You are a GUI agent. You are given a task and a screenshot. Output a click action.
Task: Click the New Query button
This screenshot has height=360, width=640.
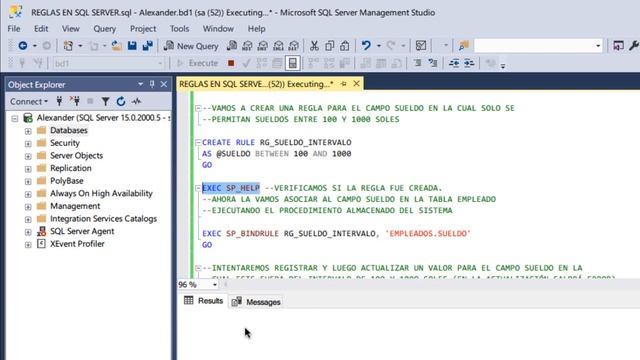pos(191,46)
